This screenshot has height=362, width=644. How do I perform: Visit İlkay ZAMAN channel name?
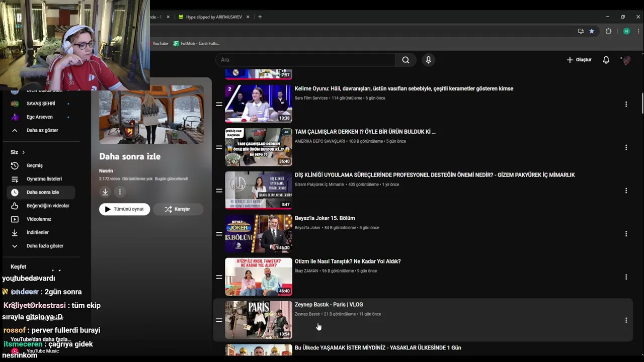(x=306, y=271)
